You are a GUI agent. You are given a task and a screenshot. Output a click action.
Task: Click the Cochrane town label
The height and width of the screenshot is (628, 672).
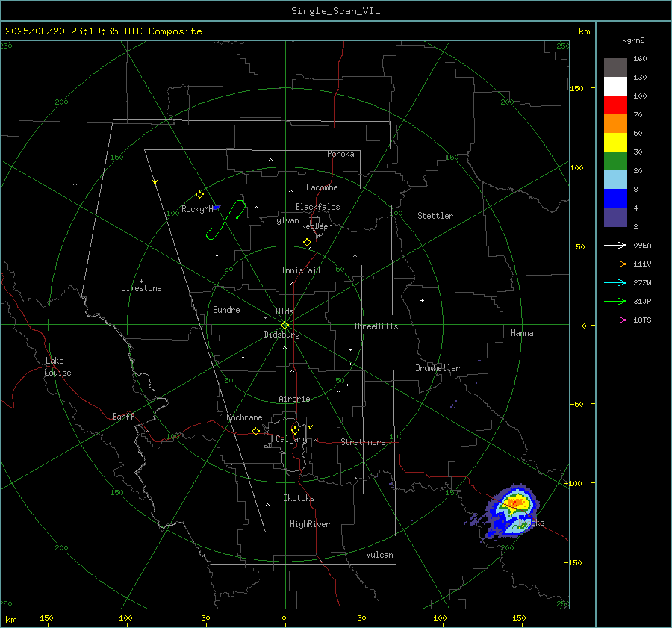pyautogui.click(x=244, y=417)
